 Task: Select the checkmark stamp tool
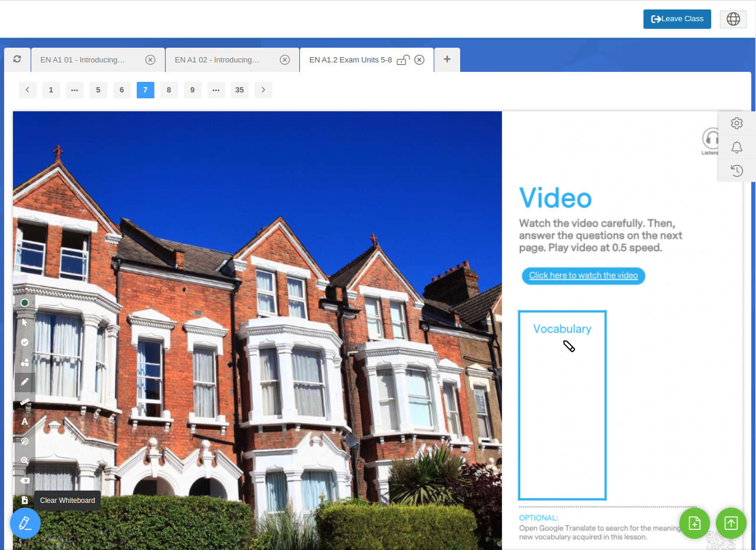point(24,342)
